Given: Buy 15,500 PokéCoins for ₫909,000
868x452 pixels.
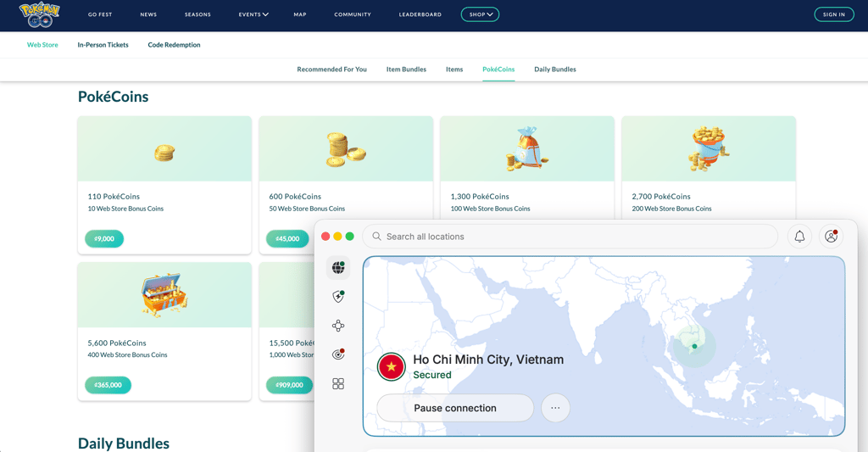Looking at the screenshot, I should point(290,385).
